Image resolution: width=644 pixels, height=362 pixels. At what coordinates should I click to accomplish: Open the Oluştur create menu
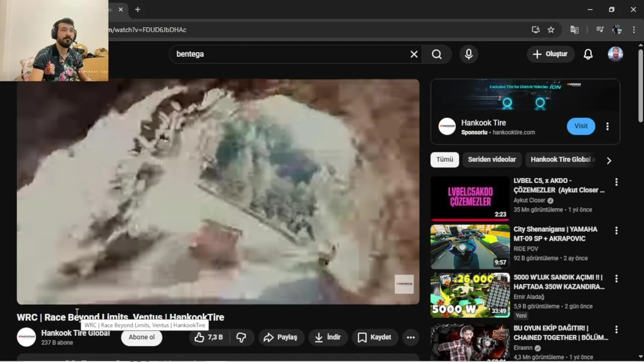pos(550,54)
